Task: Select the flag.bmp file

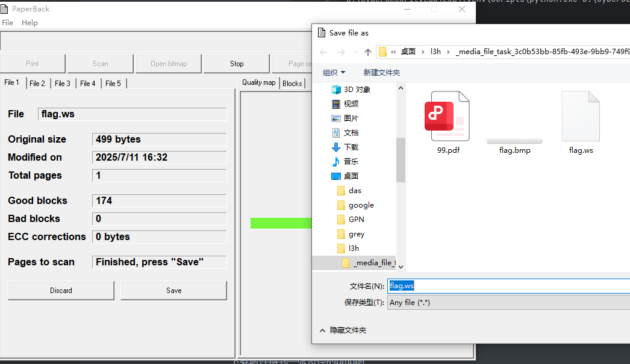Action: [x=514, y=146]
